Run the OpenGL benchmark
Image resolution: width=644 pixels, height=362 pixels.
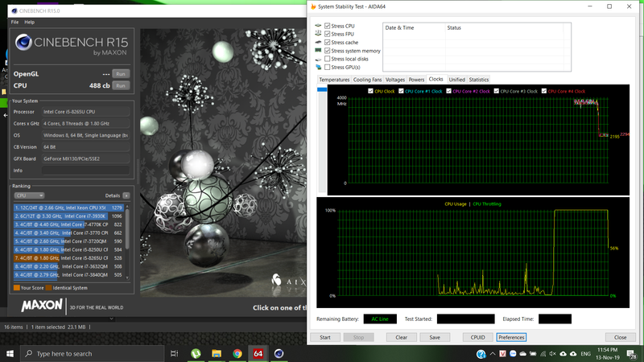pyautogui.click(x=121, y=74)
